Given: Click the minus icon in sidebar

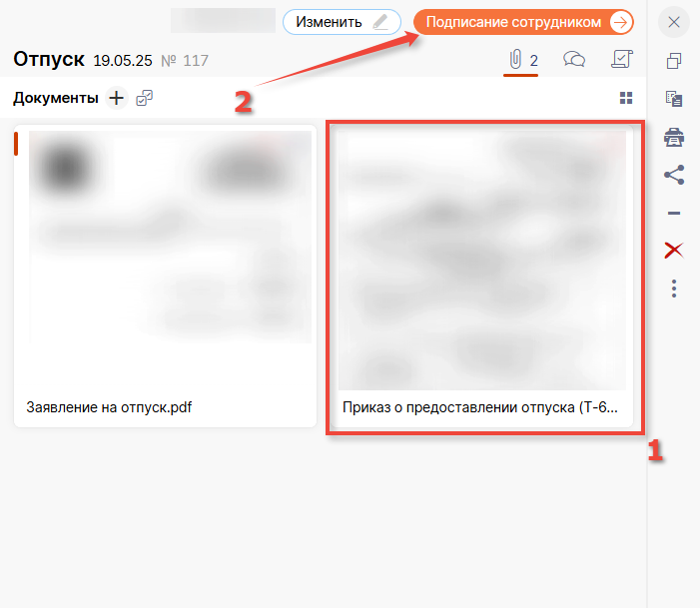Looking at the screenshot, I should pyautogui.click(x=674, y=213).
